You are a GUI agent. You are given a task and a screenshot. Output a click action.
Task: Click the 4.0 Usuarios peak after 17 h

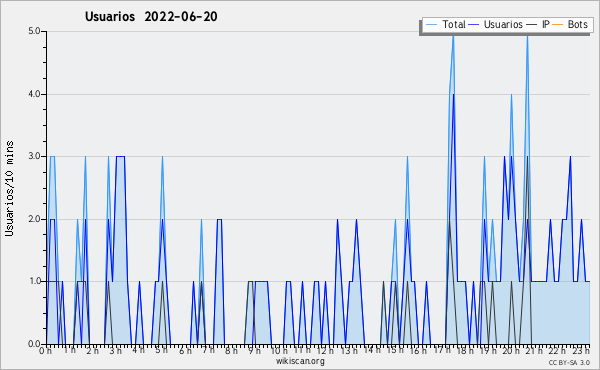(453, 95)
